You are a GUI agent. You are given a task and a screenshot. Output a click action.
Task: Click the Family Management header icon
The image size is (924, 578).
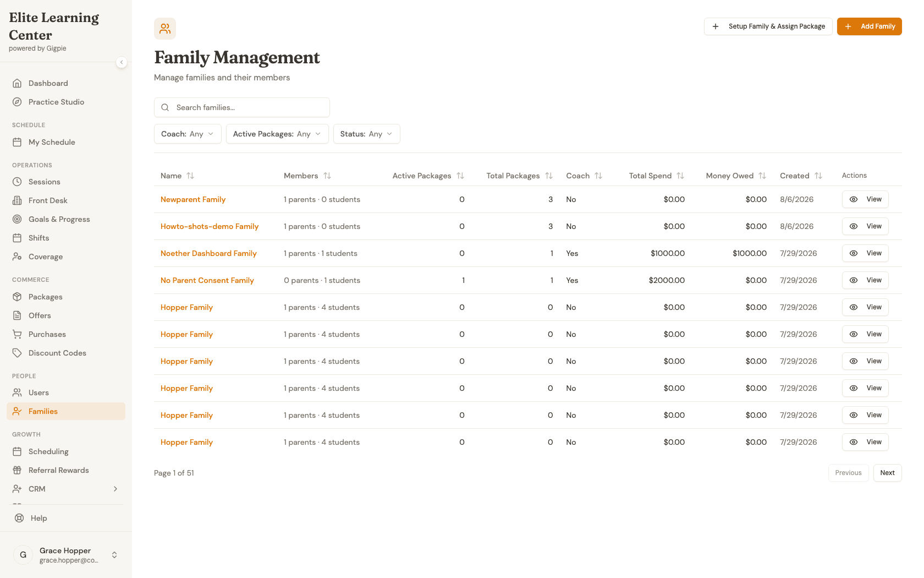click(x=165, y=29)
